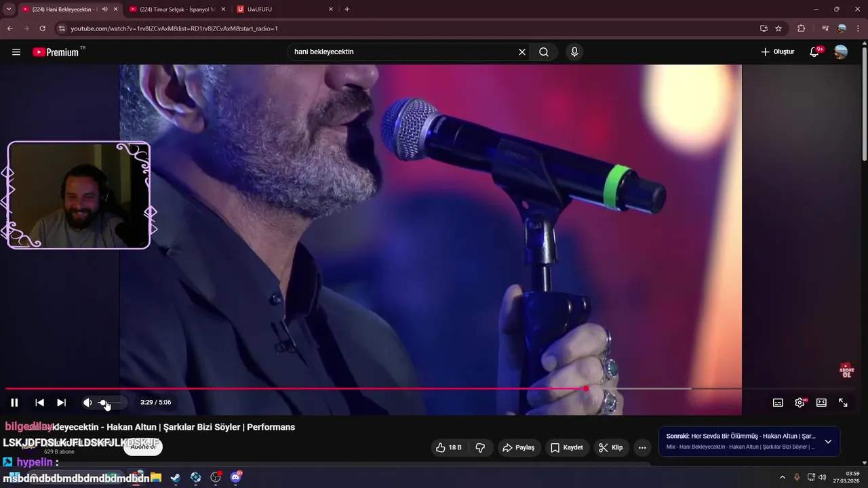Toggle subtitles in the player
This screenshot has height=488, width=868.
click(778, 403)
